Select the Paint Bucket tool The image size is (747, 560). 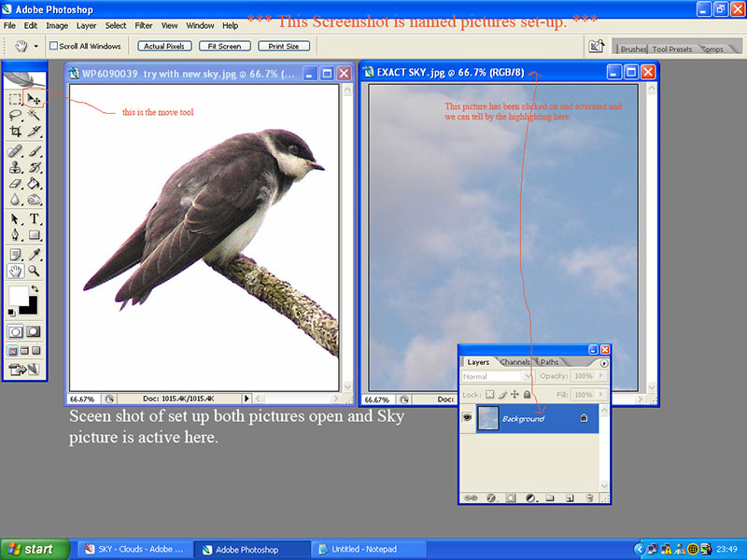click(34, 183)
